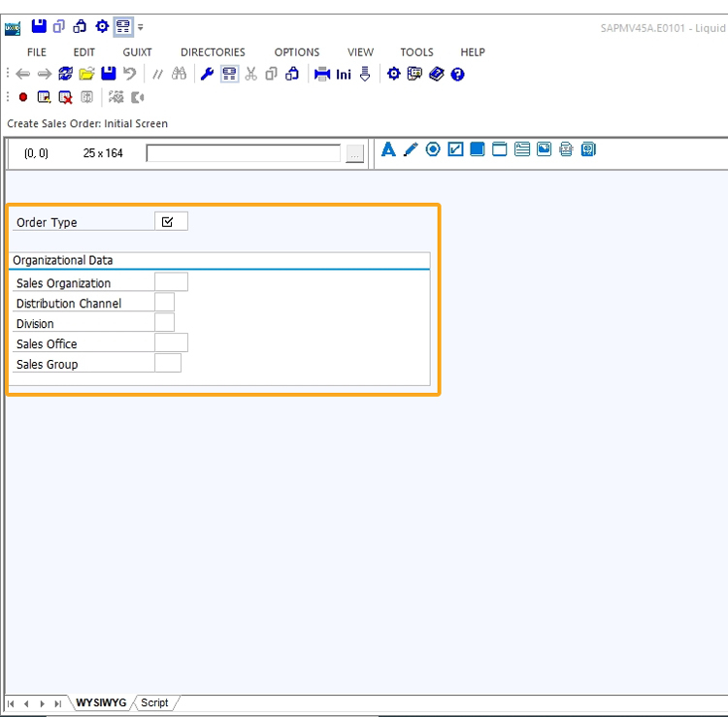728x717 pixels.
Task: Click the printer icon in toolbar
Action: coord(322,74)
